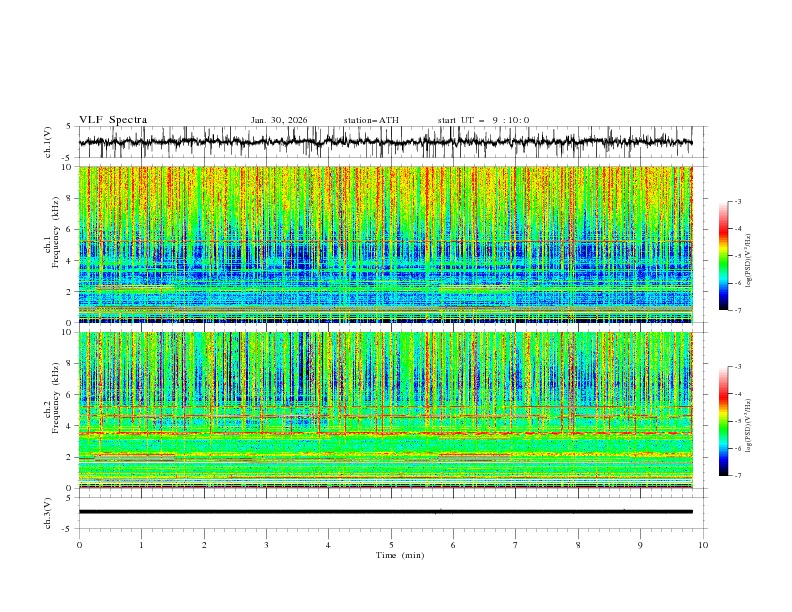Click the ch.2 spectrogram panel
This screenshot has height=612, width=792.
(x=385, y=410)
